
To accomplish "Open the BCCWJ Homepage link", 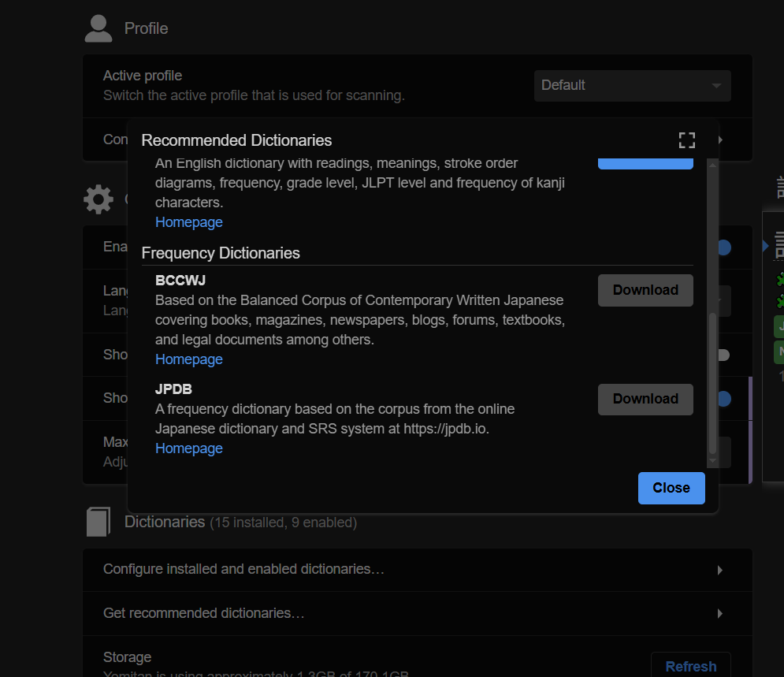I will 189,359.
